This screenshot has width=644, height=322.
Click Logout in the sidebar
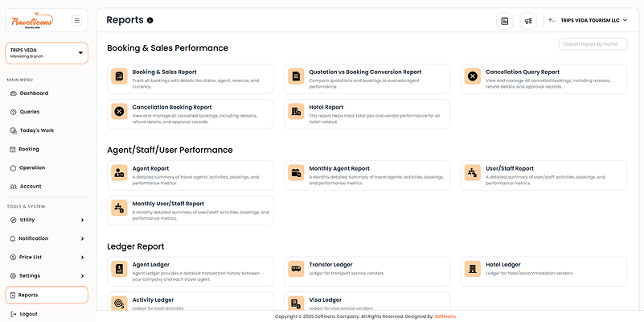coord(28,314)
